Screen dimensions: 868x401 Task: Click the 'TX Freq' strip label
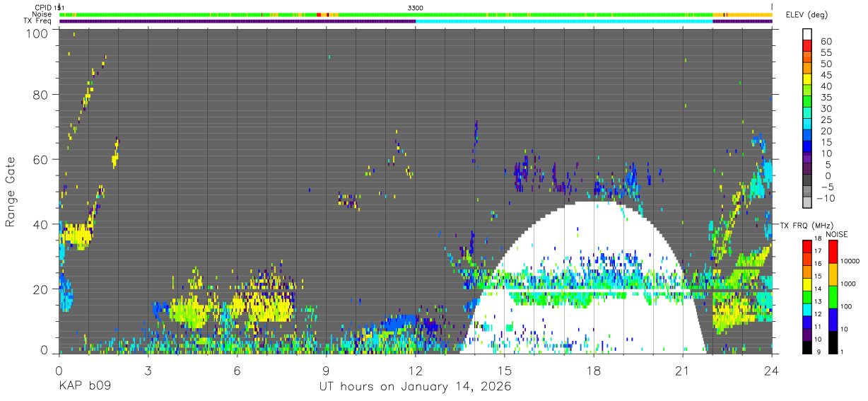coord(37,21)
